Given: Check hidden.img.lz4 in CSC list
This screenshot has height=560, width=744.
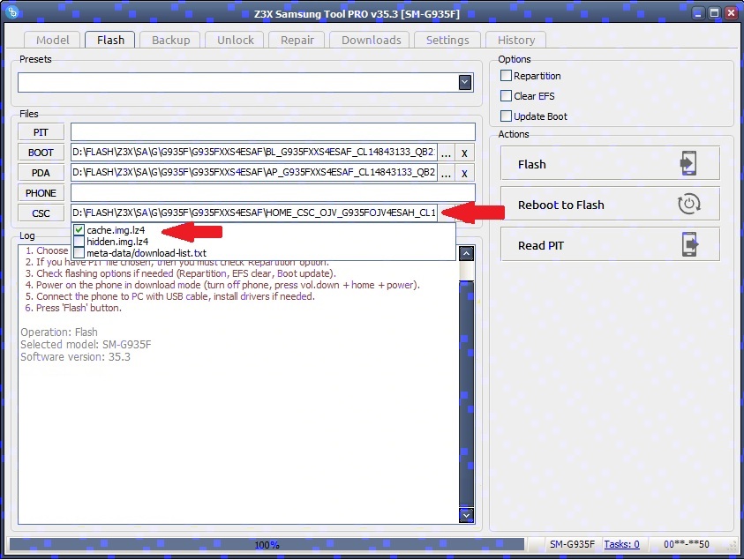Looking at the screenshot, I should click(x=79, y=242).
